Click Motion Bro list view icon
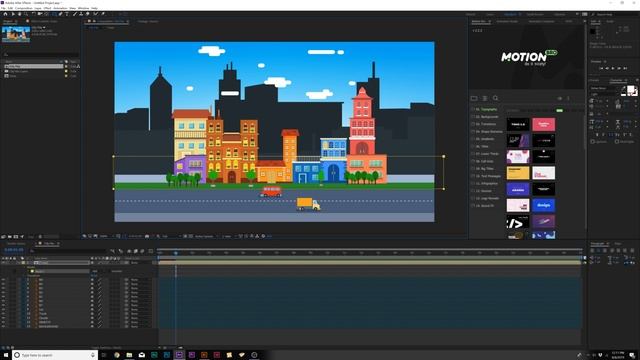640x360 pixels. coord(485,98)
